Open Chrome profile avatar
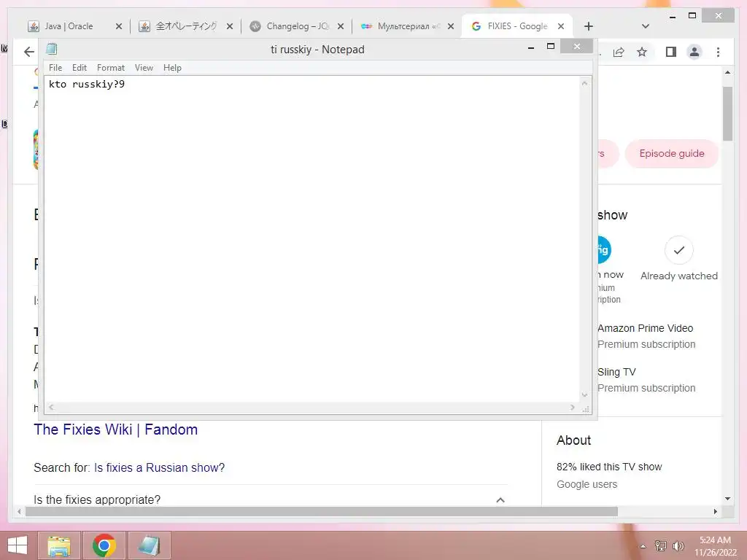 [x=694, y=52]
